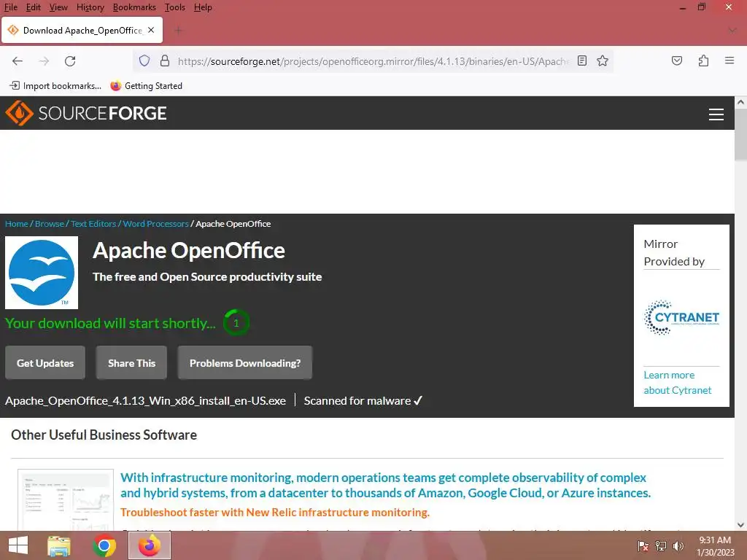Open SourceForge hamburger menu
Image resolution: width=747 pixels, height=560 pixels.
(716, 114)
